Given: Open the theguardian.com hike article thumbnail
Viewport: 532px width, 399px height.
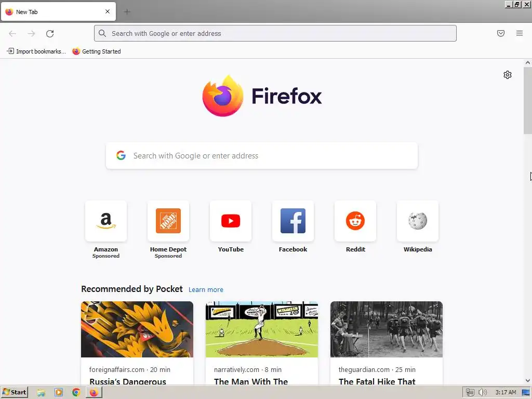Looking at the screenshot, I should 387,329.
